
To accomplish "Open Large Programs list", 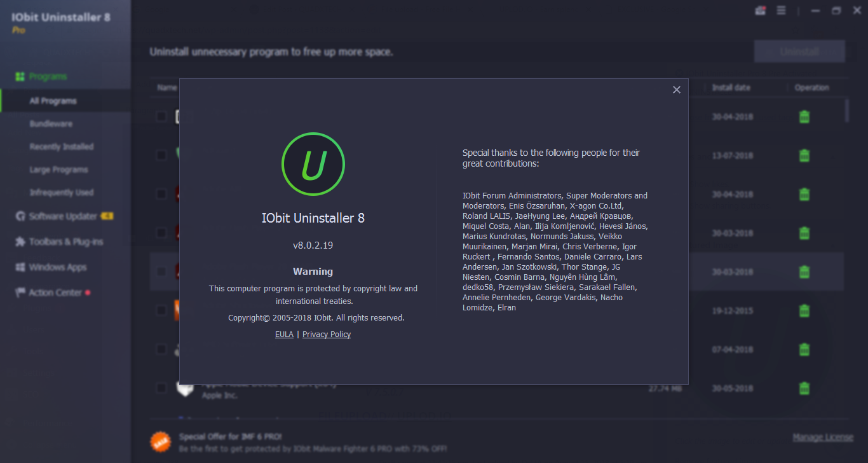I will click(x=58, y=169).
